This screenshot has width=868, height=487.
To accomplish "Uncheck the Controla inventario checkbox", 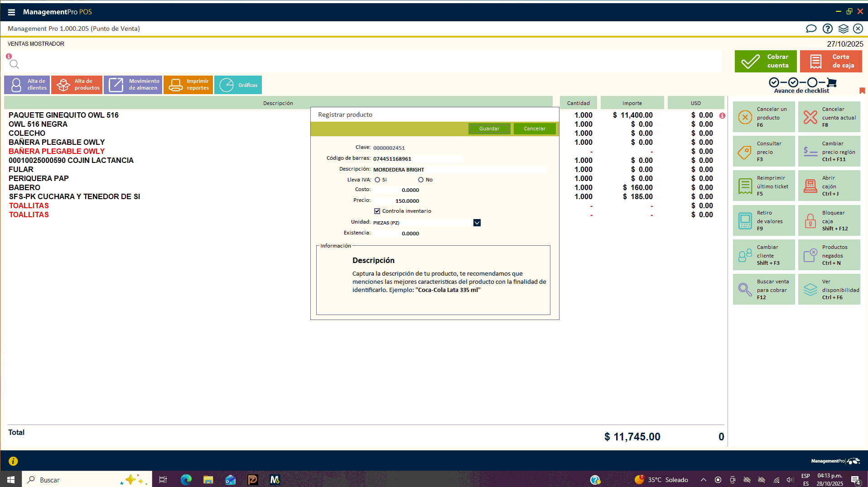I will pyautogui.click(x=377, y=211).
